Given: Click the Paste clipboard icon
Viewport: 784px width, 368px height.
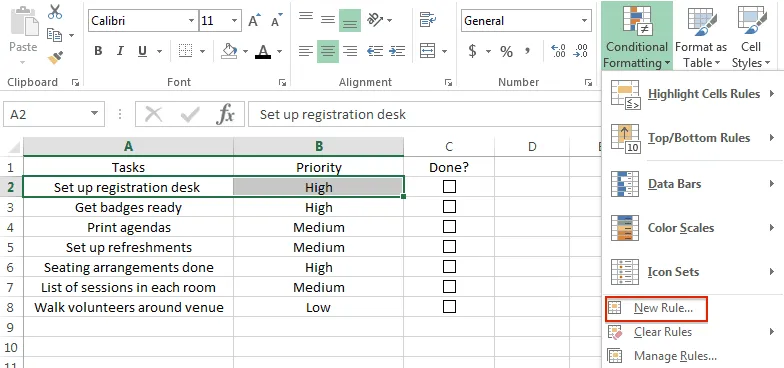Looking at the screenshot, I should click(x=23, y=21).
